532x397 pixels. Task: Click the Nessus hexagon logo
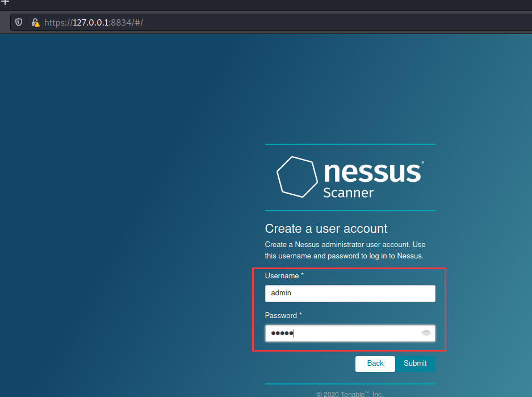[x=297, y=177]
